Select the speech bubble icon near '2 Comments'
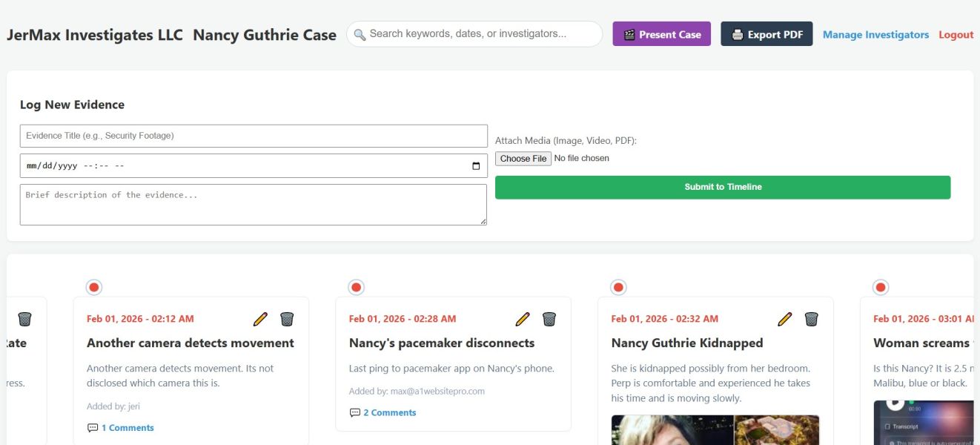The image size is (980, 445). [354, 412]
